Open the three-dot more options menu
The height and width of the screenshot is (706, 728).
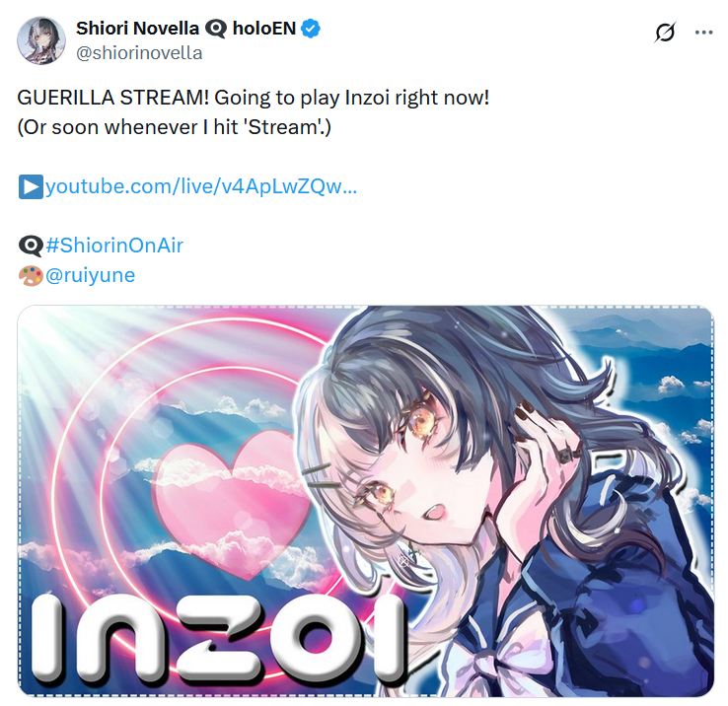pos(704,32)
